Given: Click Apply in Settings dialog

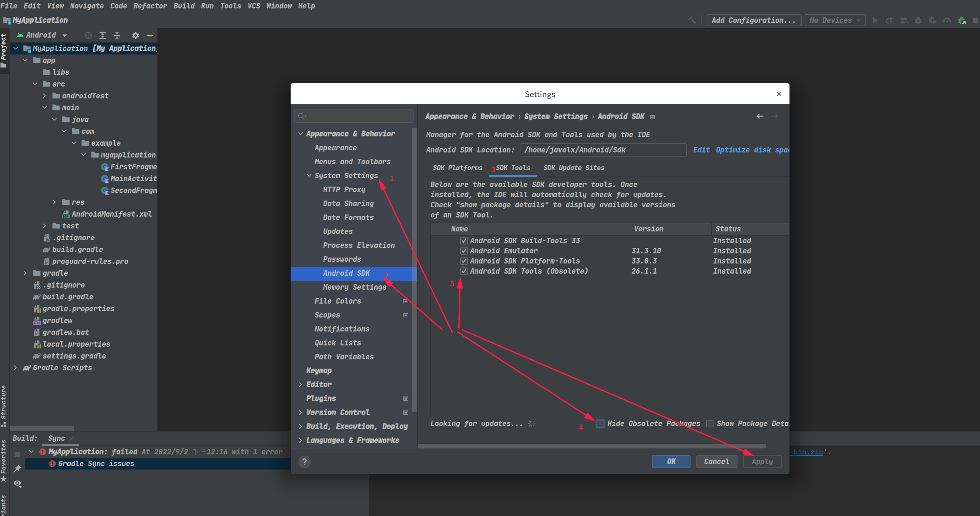Looking at the screenshot, I should (x=762, y=462).
